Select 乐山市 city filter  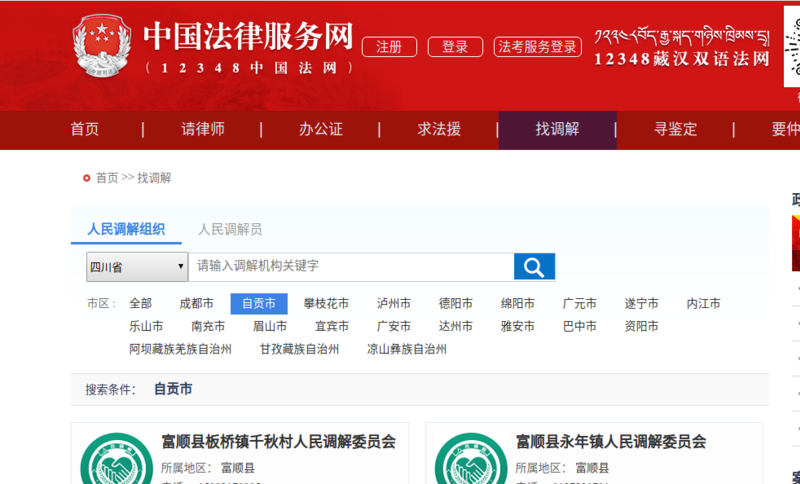click(146, 326)
